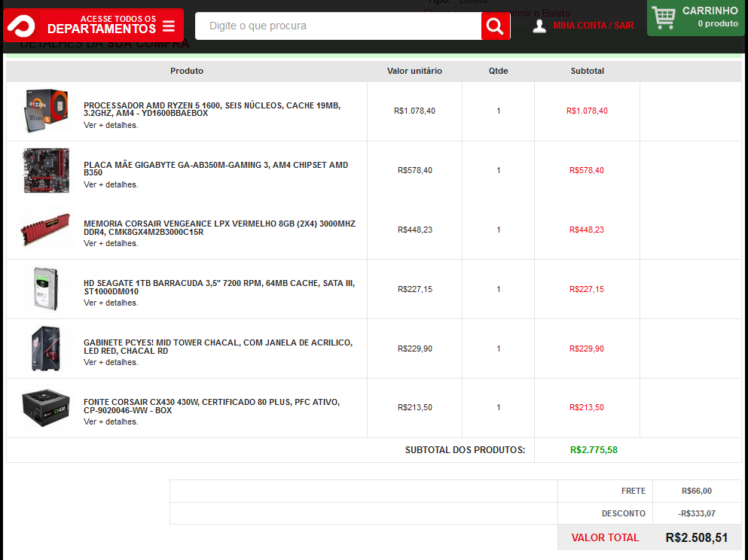Click red subtotal R$229,90
This screenshot has height=560, width=748.
(x=587, y=348)
